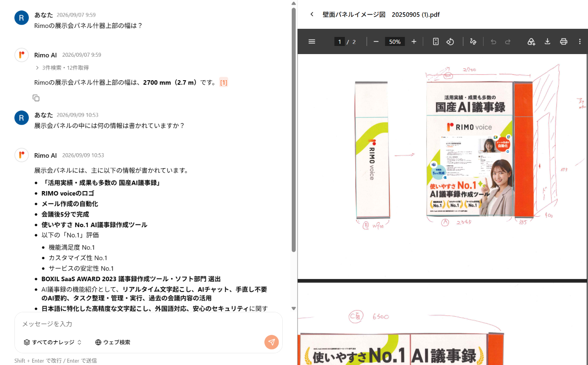Save the PDF to Google Drive
The image size is (588, 365).
531,41
